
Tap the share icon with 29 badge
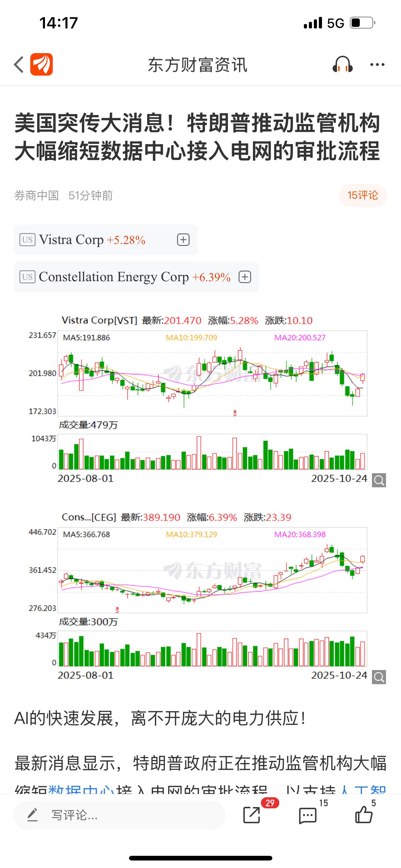click(252, 815)
